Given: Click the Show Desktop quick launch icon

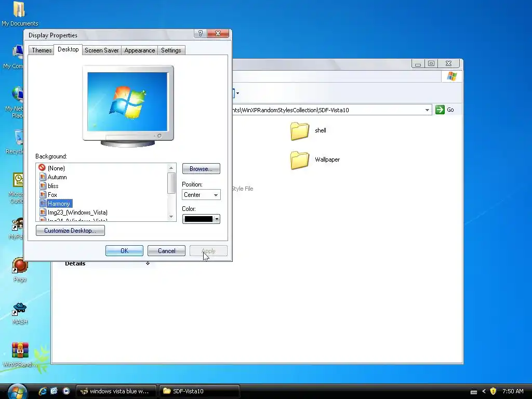Looking at the screenshot, I should coord(54,391).
